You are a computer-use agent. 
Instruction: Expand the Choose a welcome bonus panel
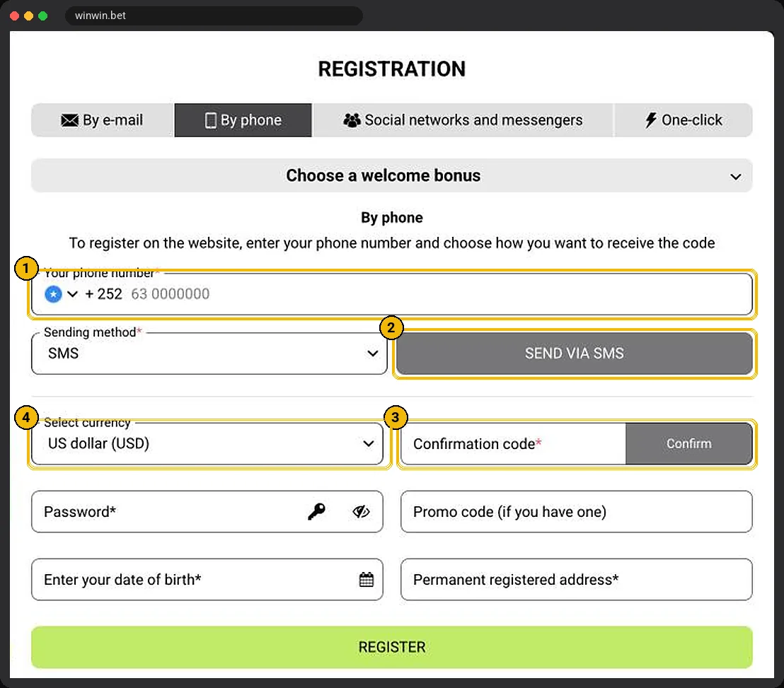pos(391,175)
